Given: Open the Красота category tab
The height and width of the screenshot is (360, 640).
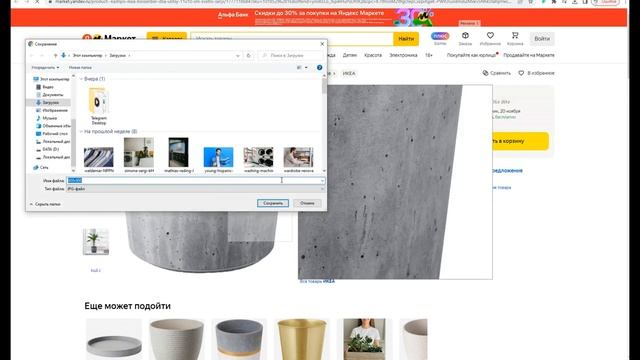Looking at the screenshot, I should point(373,55).
